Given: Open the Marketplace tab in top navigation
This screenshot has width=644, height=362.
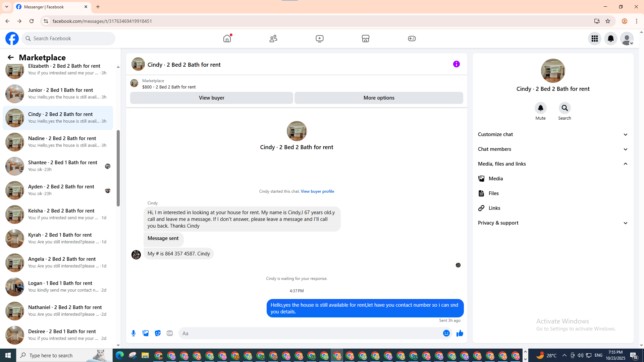Looking at the screenshot, I should coord(365,39).
